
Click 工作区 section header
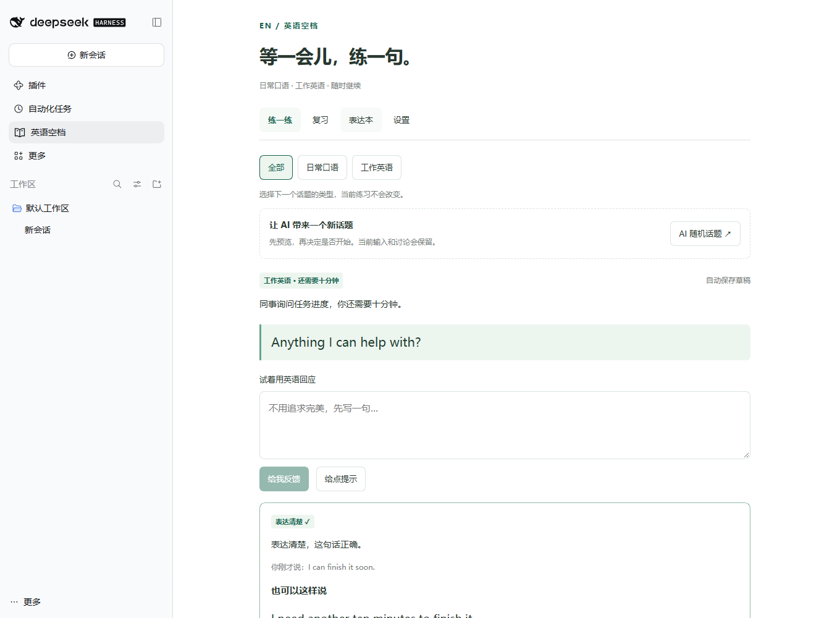23,184
